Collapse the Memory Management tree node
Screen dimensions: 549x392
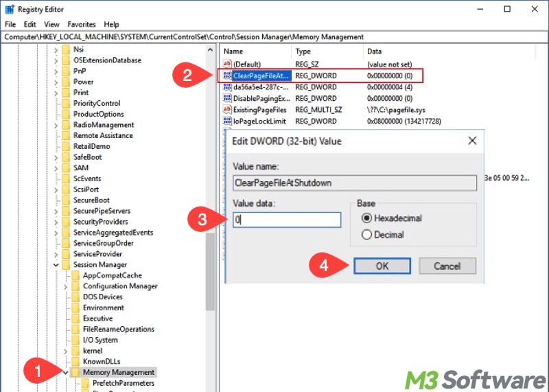[65, 373]
